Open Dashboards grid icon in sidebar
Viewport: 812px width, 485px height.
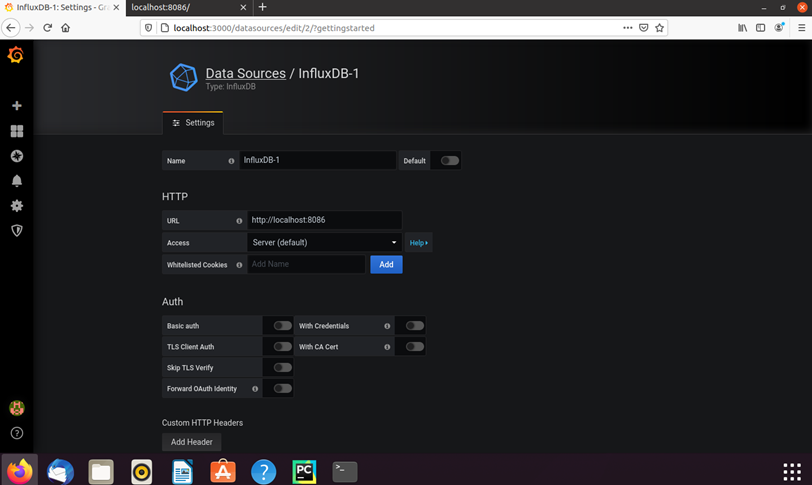17,131
